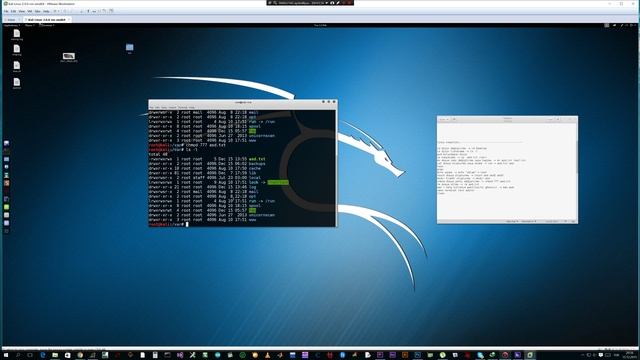Open the Windows Start menu

[x=6, y=355]
